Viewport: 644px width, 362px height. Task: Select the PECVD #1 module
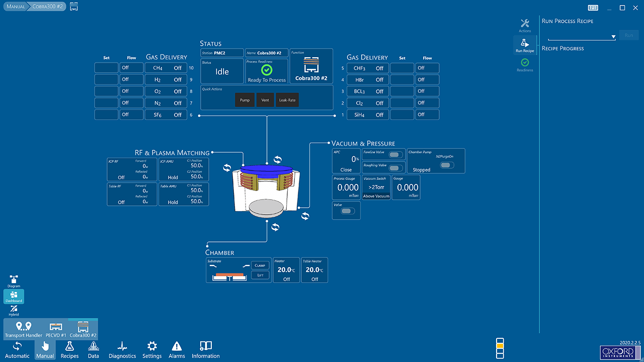[x=56, y=330]
